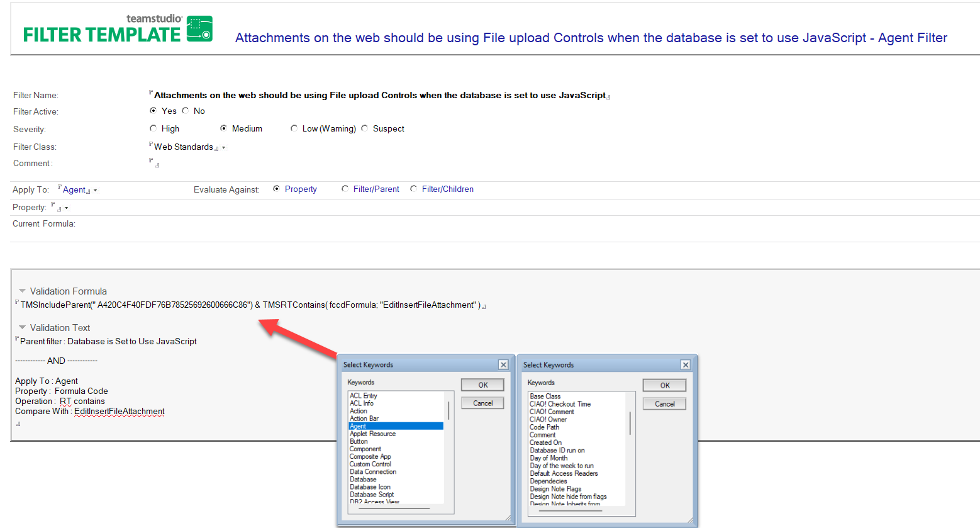Viewport: 980px width, 528px height.
Task: Select ACL Entry in the keywords list
Action: click(x=364, y=396)
